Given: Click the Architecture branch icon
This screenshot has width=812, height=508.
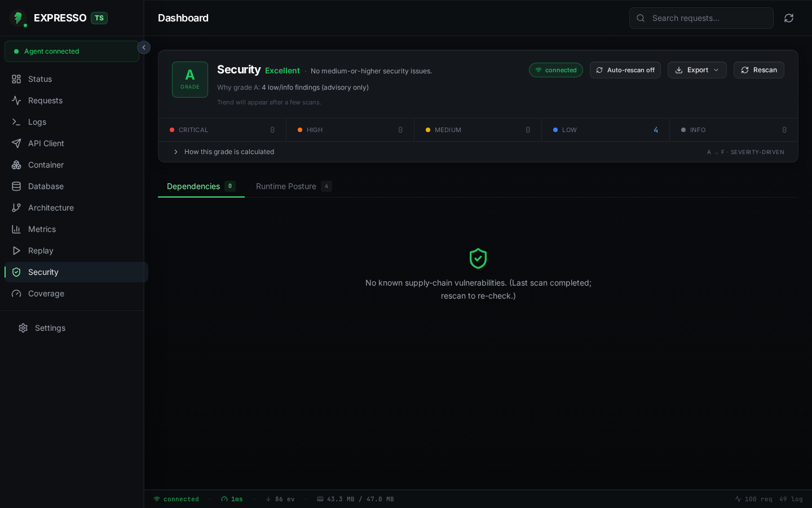Looking at the screenshot, I should click(x=16, y=208).
